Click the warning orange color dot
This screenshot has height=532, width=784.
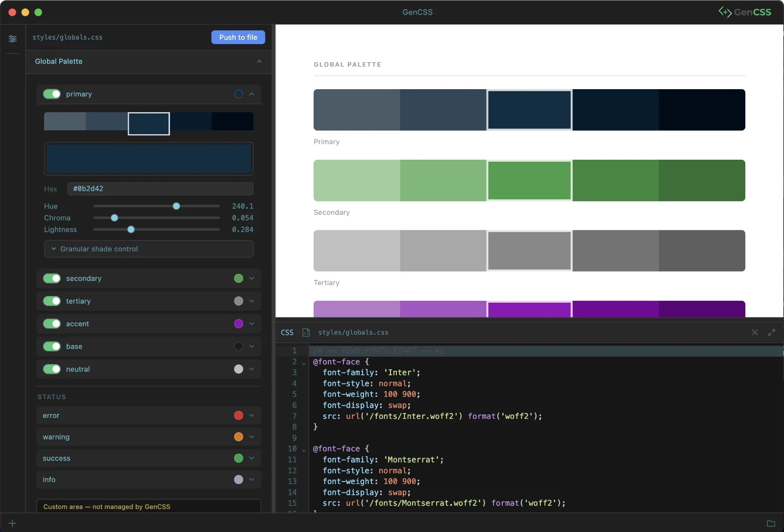pyautogui.click(x=239, y=436)
